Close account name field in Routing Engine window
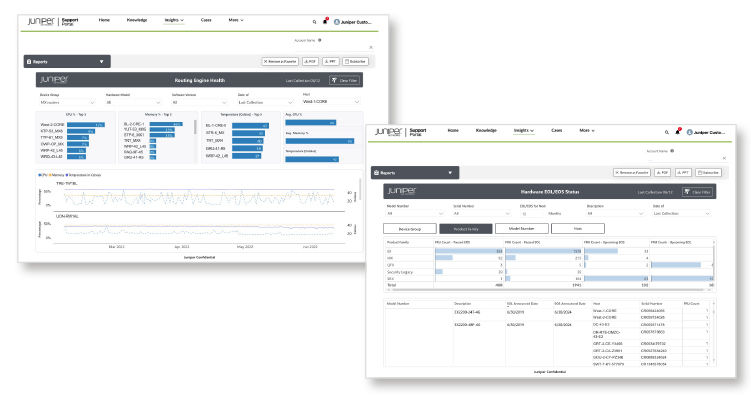 coord(371,47)
